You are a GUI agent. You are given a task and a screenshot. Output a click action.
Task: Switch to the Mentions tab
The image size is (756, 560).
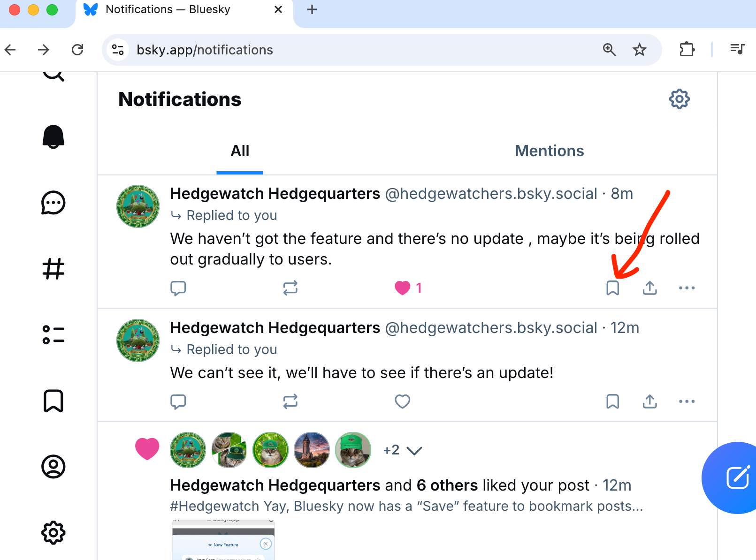tap(549, 151)
